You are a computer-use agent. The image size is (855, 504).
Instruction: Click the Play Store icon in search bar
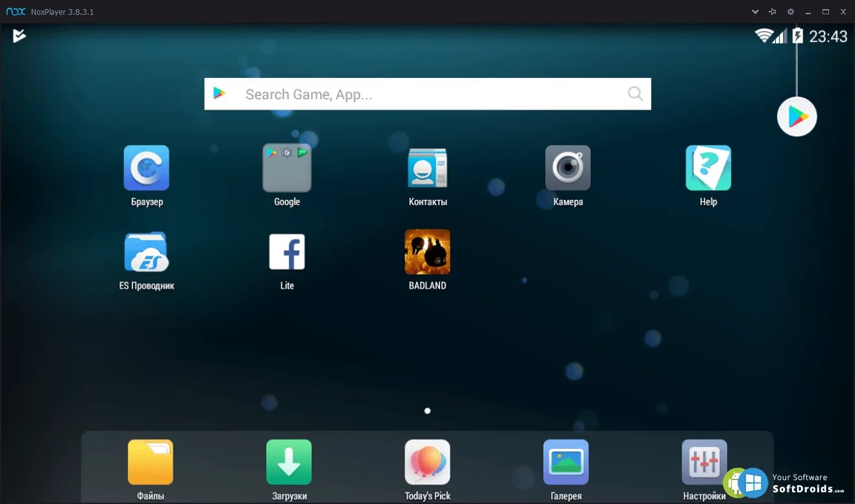pos(219,93)
